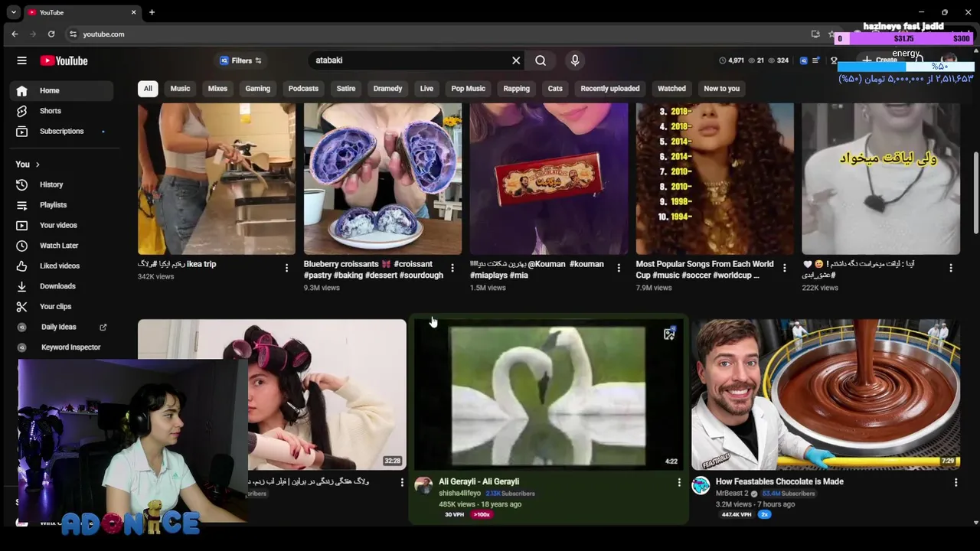The width and height of the screenshot is (980, 551).
Task: Clear the search box text with the X
Action: (x=516, y=60)
